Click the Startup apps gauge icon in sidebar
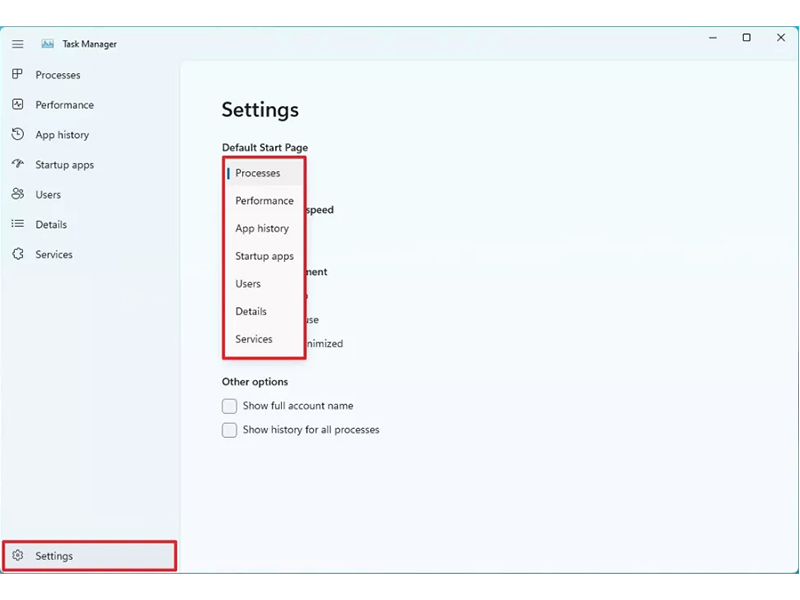Viewport: 800px width, 600px height. point(17,164)
